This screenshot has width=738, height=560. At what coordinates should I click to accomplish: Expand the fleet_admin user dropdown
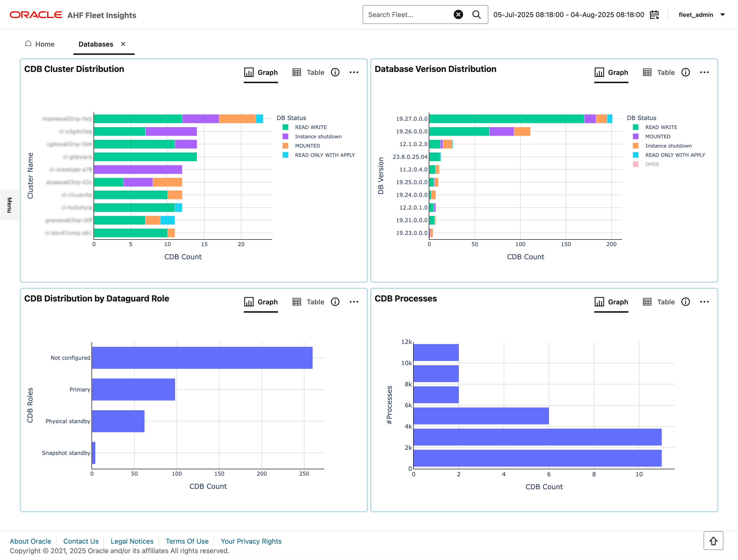click(x=723, y=15)
